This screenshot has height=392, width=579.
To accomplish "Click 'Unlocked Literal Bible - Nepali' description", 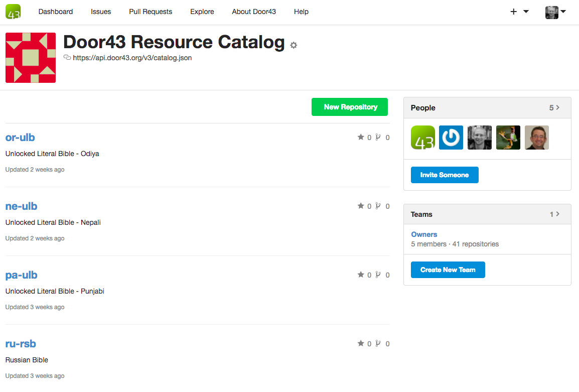I will pyautogui.click(x=53, y=222).
